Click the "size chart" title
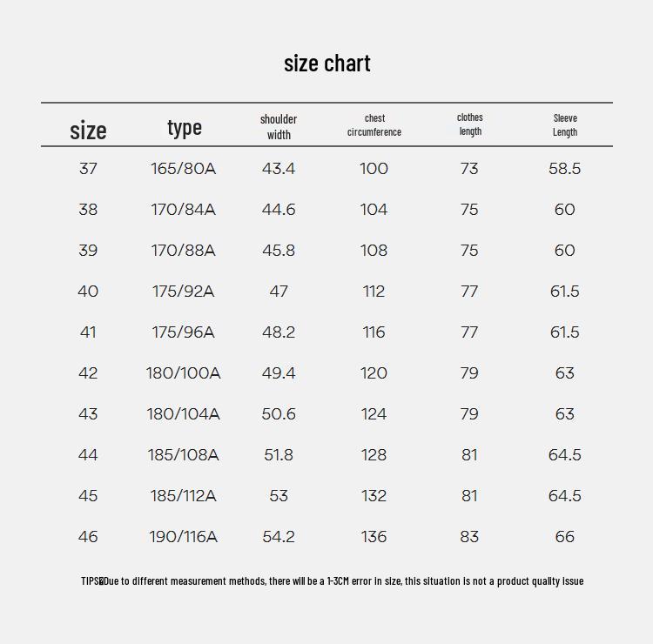This screenshot has width=653, height=644. 326,64
